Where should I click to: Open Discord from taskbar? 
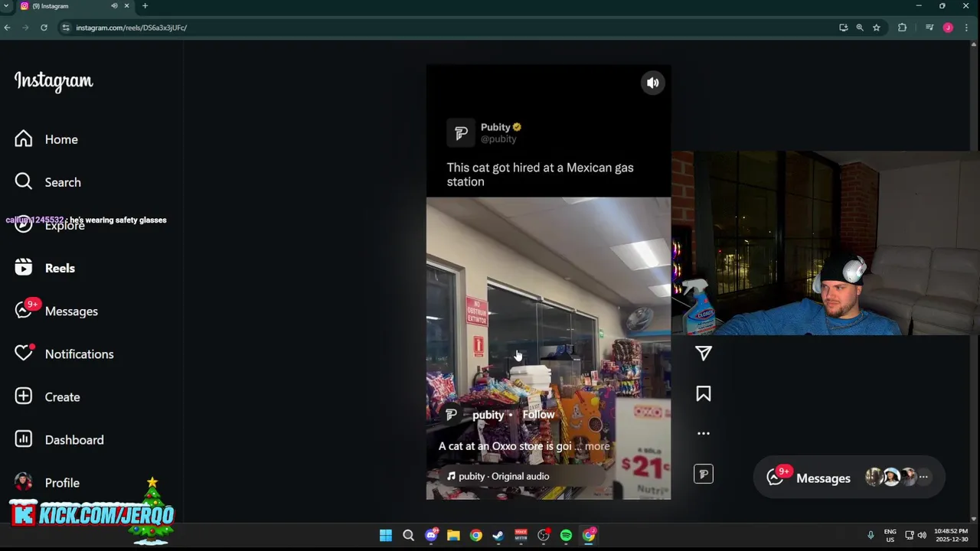coord(431,536)
